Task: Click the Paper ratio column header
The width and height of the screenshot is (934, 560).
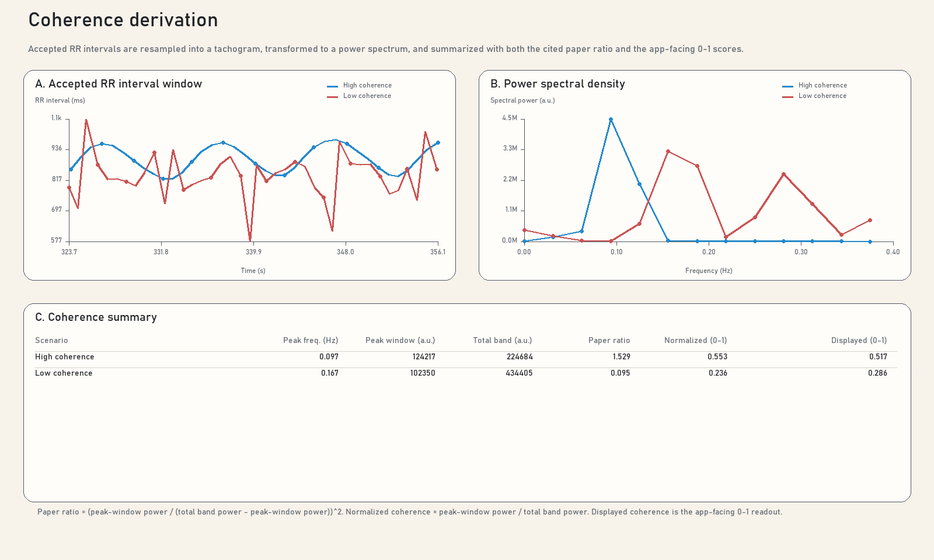Action: [x=609, y=340]
